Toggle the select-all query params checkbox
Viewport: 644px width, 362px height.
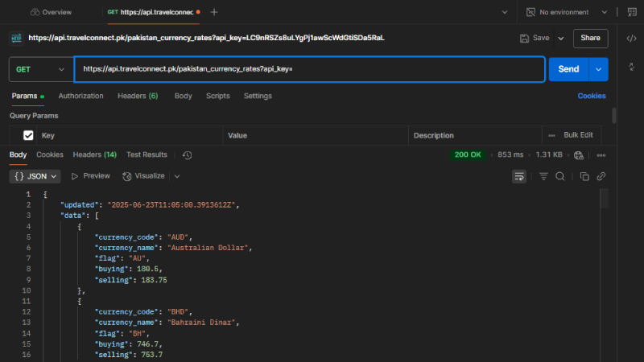[28, 135]
